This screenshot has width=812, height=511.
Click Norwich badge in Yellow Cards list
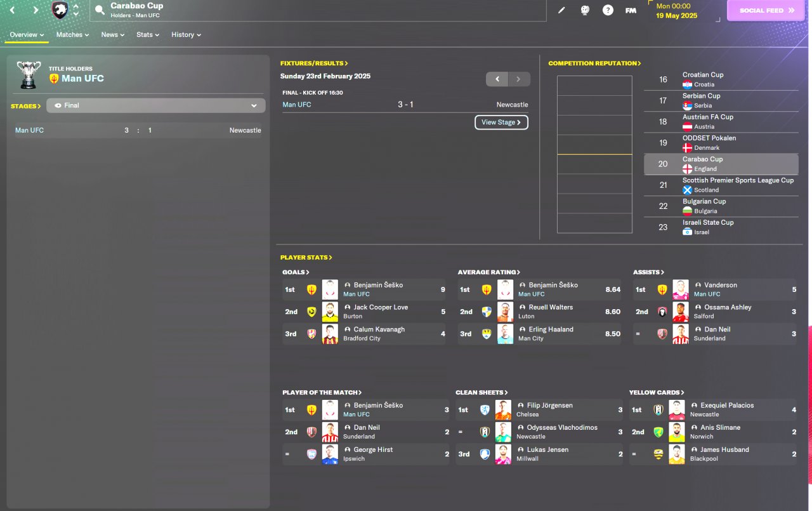point(658,432)
